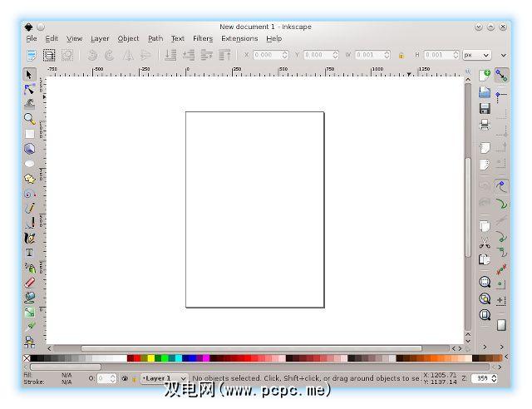Expand tool controls overflow arrow
The width and height of the screenshot is (532, 409).
pyautogui.click(x=504, y=55)
